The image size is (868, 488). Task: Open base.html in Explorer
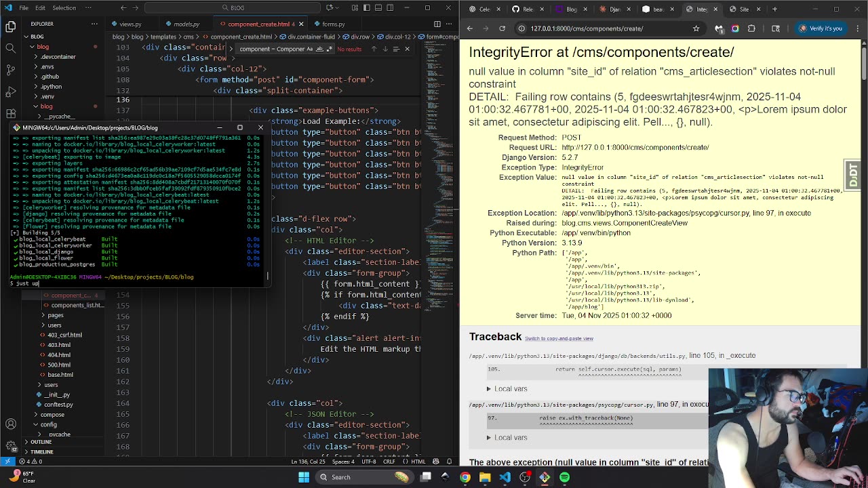tap(60, 375)
